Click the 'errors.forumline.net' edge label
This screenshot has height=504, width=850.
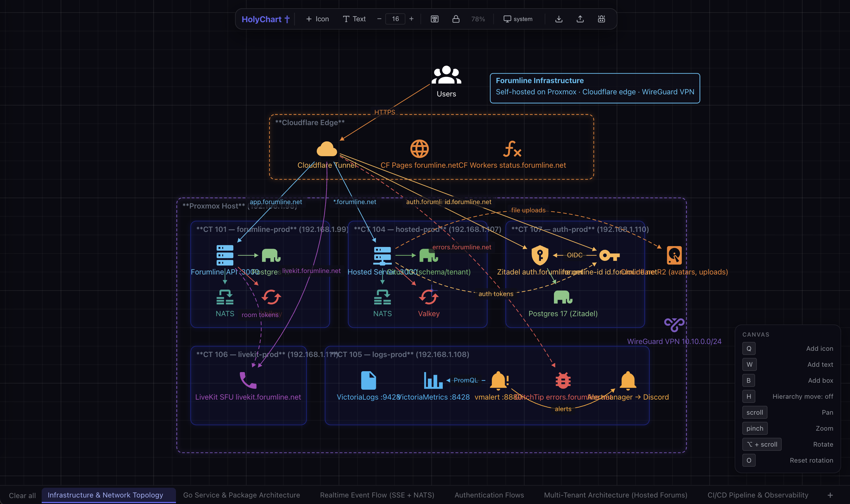[461, 247]
